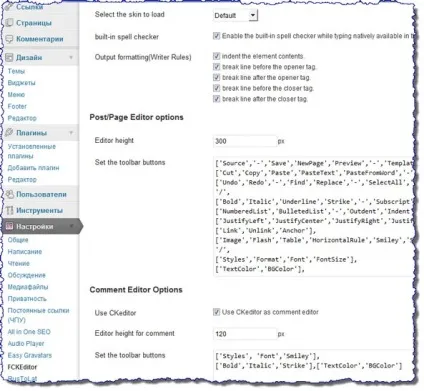Click the Editor height field with 300
This screenshot has width=424, height=391.
pyautogui.click(x=245, y=141)
